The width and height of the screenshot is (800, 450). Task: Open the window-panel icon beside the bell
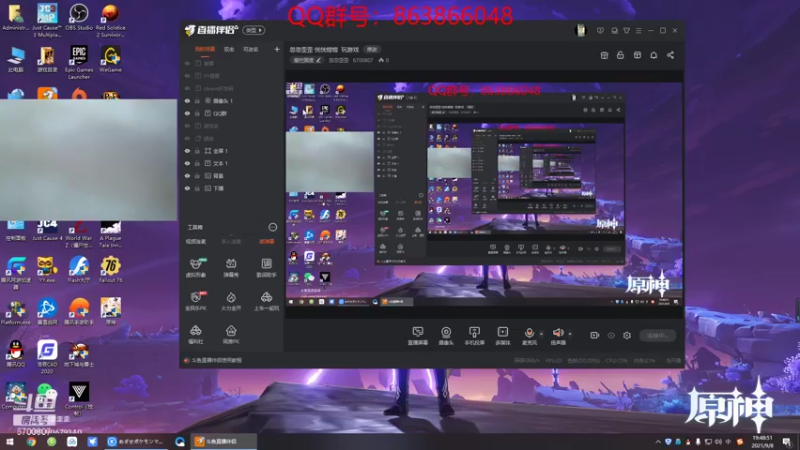637,55
